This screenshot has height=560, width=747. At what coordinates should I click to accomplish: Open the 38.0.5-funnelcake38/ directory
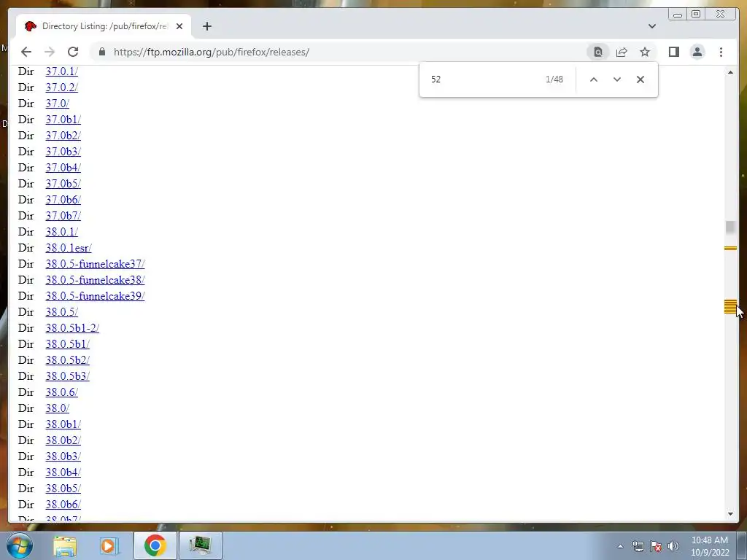(x=95, y=280)
